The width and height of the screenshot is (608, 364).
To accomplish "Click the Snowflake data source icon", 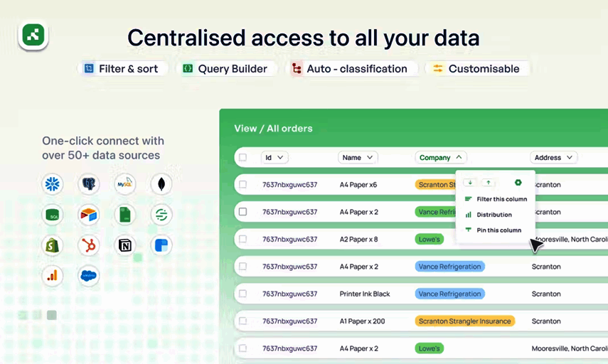I will [x=53, y=185].
